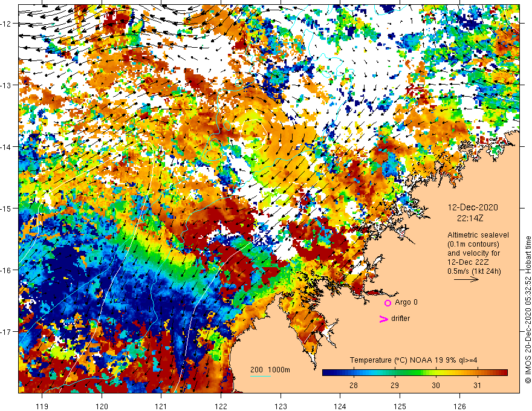Click the colorbar value 30

(436, 385)
